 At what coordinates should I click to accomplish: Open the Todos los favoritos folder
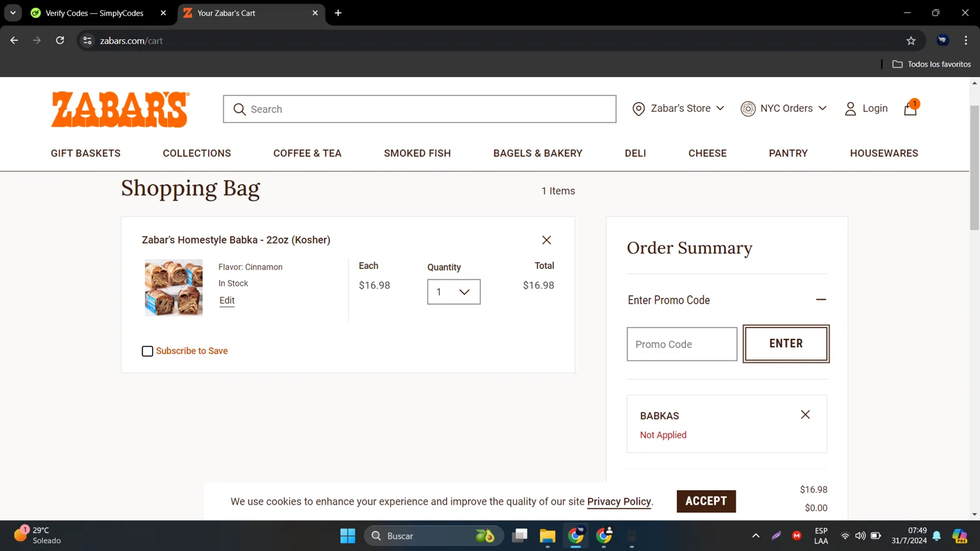[x=932, y=64]
